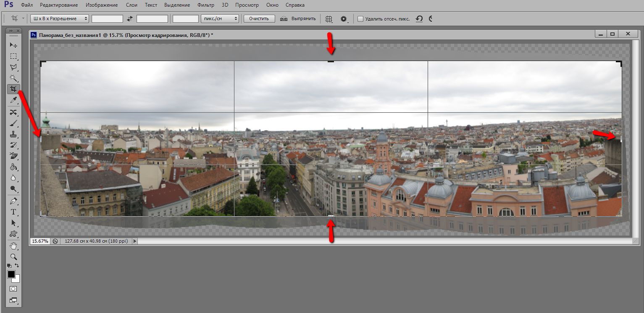Click the top-middle crop handle
The width and height of the screenshot is (644, 313).
(x=331, y=61)
